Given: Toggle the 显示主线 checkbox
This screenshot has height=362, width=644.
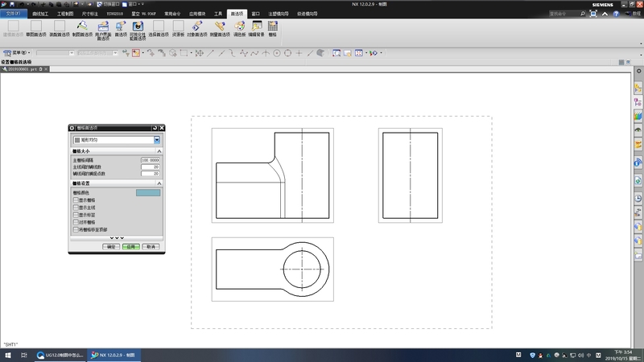Looking at the screenshot, I should click(76, 208).
